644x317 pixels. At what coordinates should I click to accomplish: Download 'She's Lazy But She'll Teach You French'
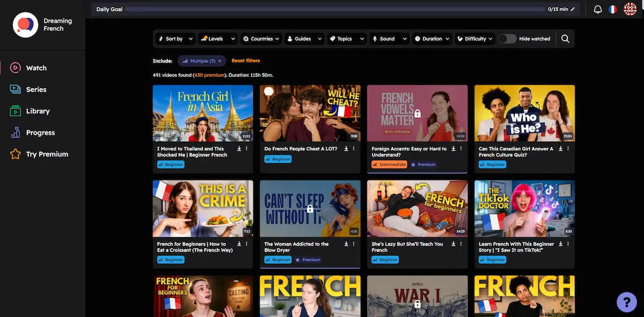(x=453, y=244)
